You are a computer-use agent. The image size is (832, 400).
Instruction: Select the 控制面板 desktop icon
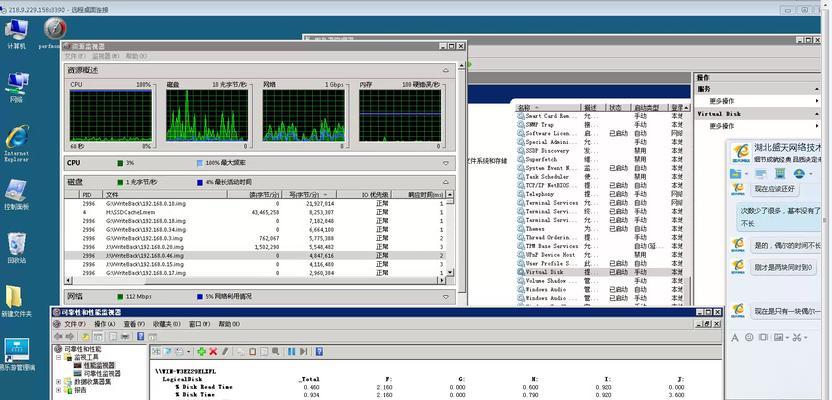[16, 195]
